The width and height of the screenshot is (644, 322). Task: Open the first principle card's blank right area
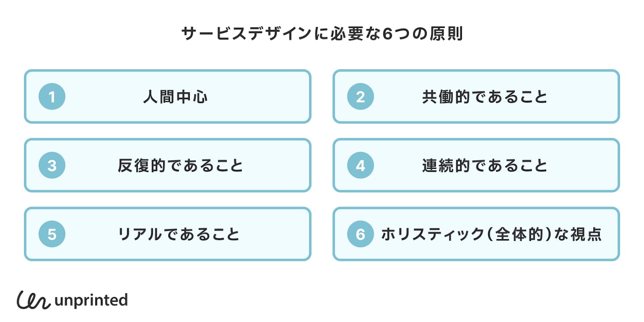click(x=266, y=97)
